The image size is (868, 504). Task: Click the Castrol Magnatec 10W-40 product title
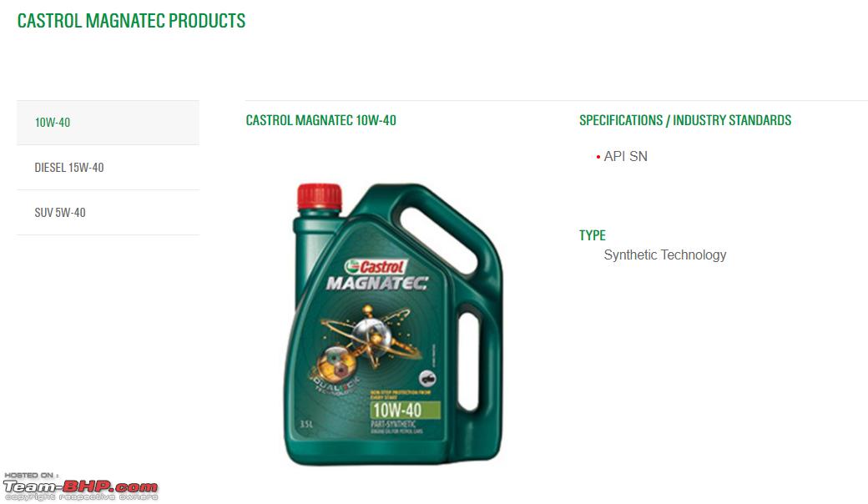(x=321, y=120)
